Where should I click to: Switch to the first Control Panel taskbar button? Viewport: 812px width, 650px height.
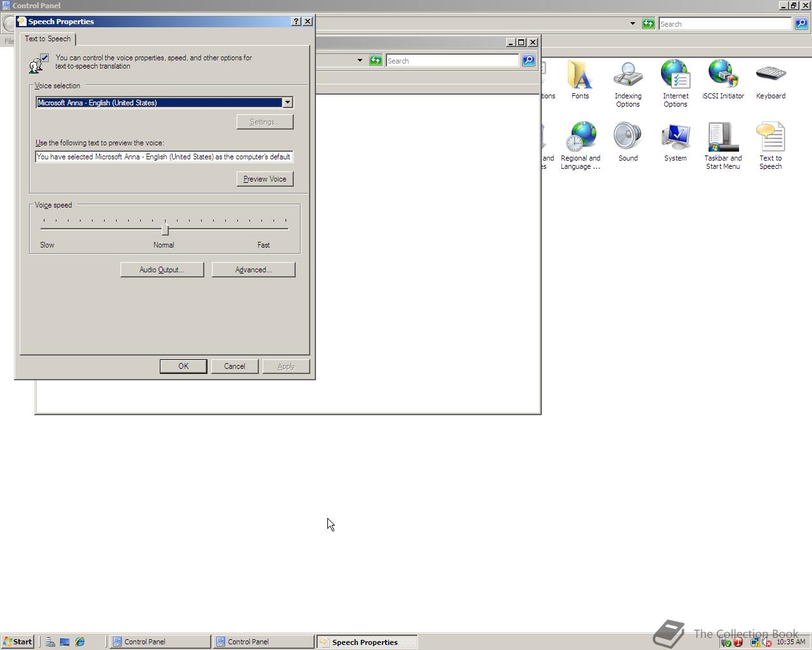coord(160,642)
